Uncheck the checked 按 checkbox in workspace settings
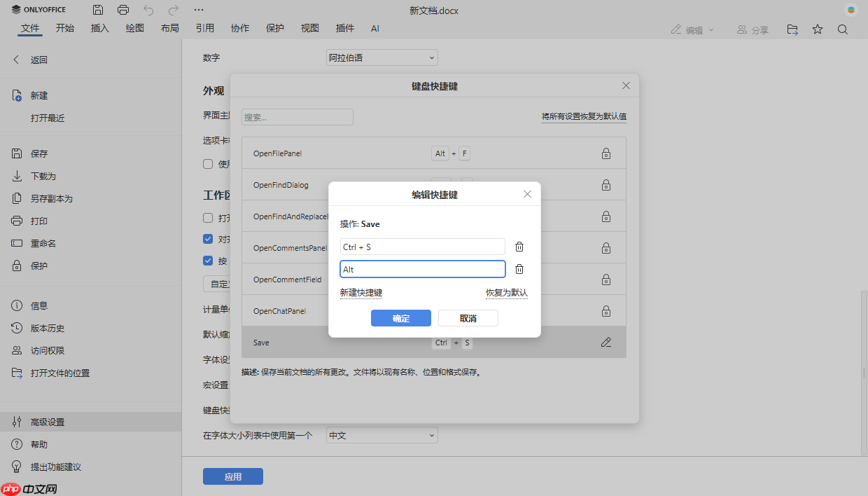This screenshot has width=868, height=496. (x=208, y=260)
